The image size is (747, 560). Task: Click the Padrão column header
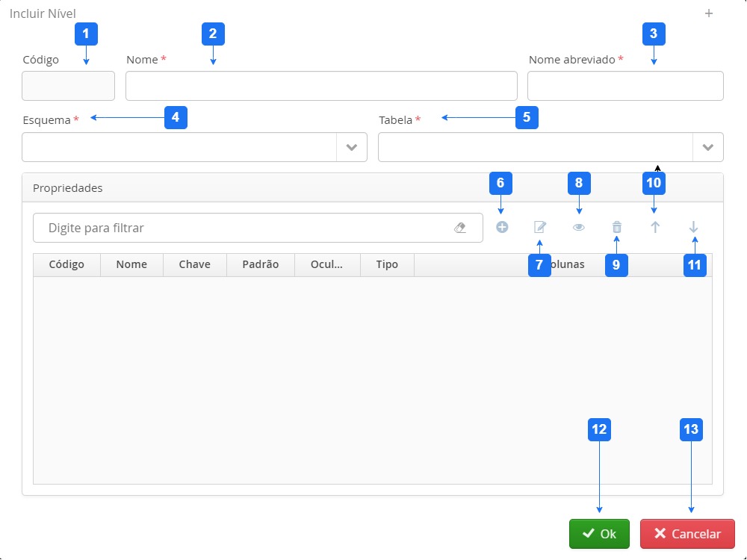[x=260, y=265]
